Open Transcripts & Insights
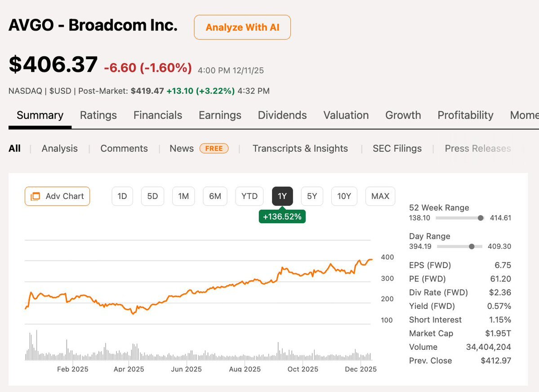The image size is (539, 392). pos(300,149)
